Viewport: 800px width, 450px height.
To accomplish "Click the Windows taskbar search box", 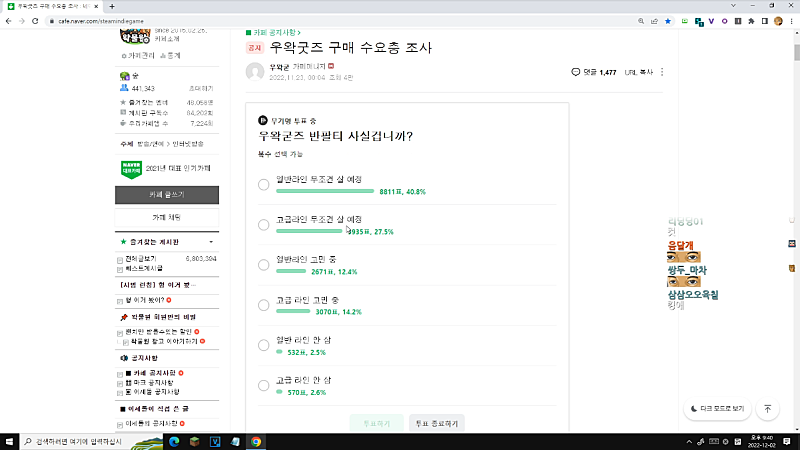I will click(92, 441).
